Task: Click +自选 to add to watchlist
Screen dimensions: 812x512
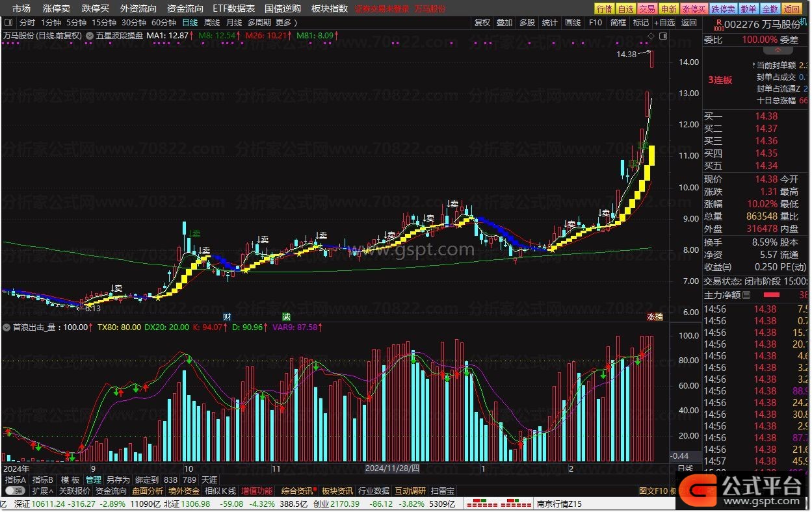Action: coord(664,22)
